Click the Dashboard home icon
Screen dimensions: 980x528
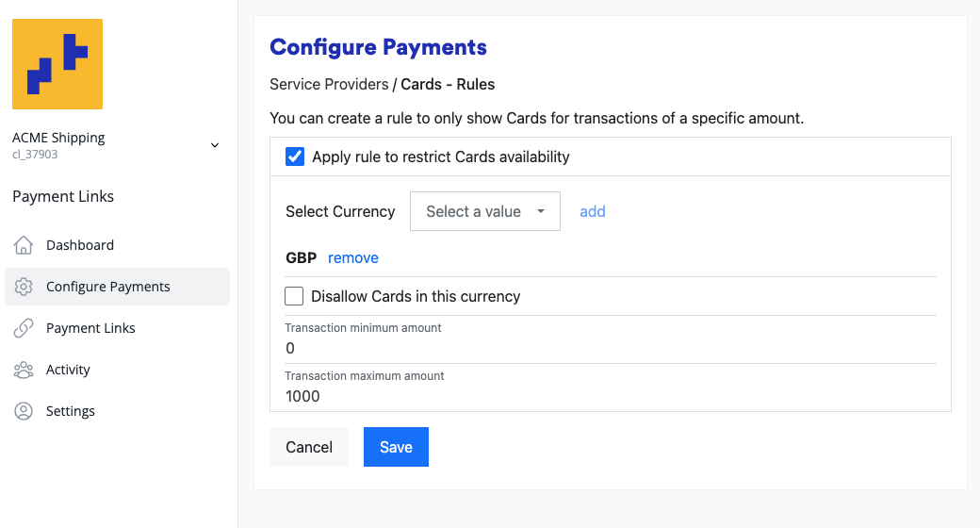point(24,245)
